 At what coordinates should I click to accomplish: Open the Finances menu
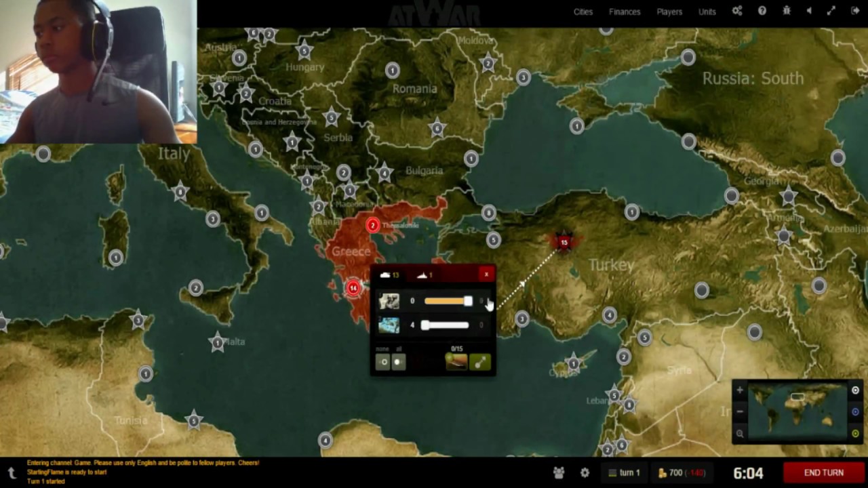click(x=625, y=12)
